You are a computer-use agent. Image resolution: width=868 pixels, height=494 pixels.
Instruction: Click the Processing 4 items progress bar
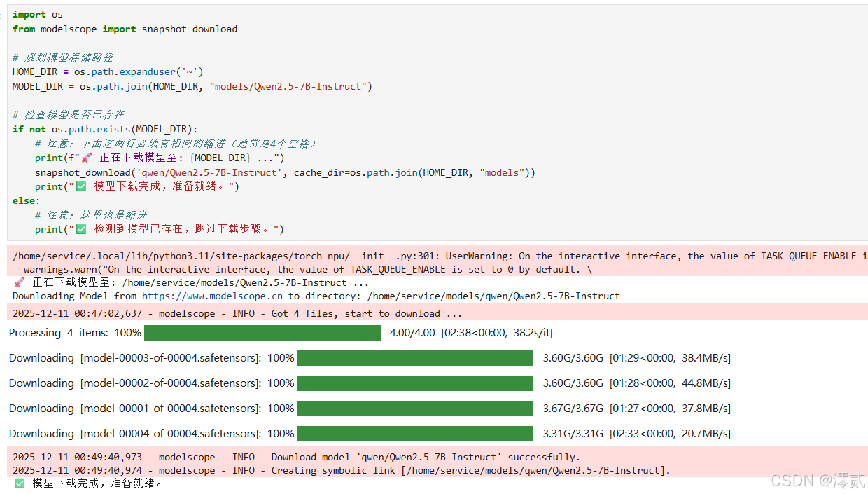pyautogui.click(x=262, y=332)
